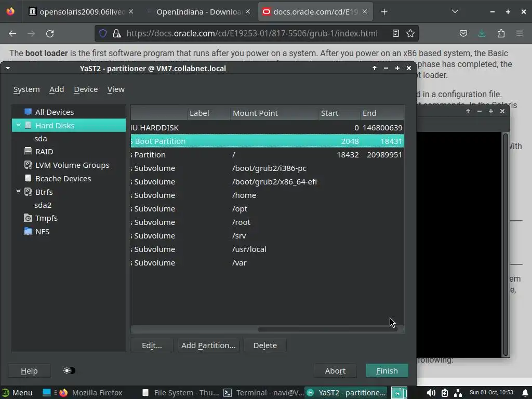Image resolution: width=532 pixels, height=399 pixels.
Task: Open YaST2 window menu arrow in title bar
Action: [x=8, y=68]
